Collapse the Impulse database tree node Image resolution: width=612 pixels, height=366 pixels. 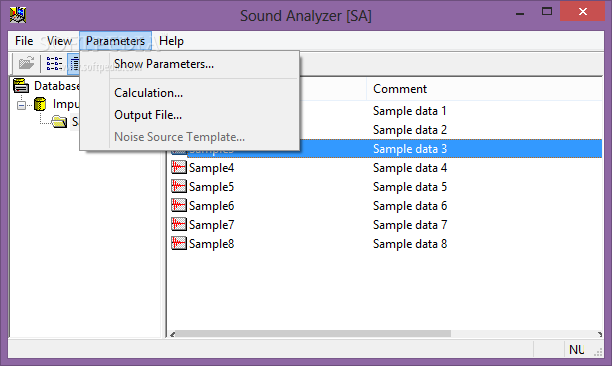(21, 105)
